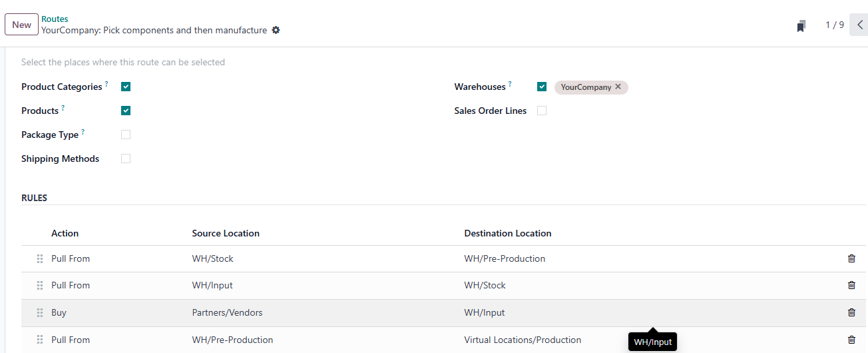Delete the Virtual Locations/Production rule

pyautogui.click(x=851, y=340)
